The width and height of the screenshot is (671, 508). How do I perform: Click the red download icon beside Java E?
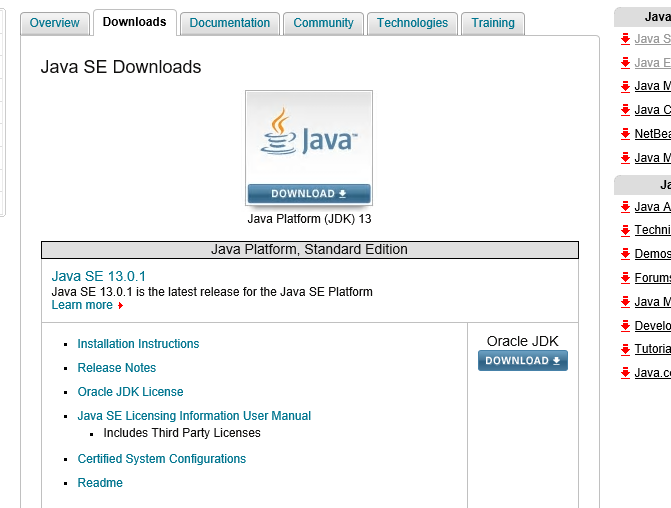(x=625, y=63)
